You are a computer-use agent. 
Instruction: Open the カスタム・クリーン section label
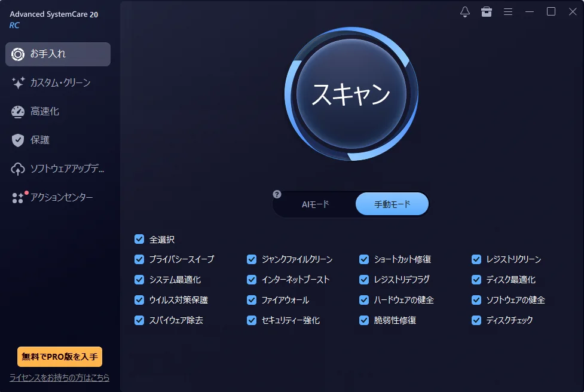tap(60, 82)
